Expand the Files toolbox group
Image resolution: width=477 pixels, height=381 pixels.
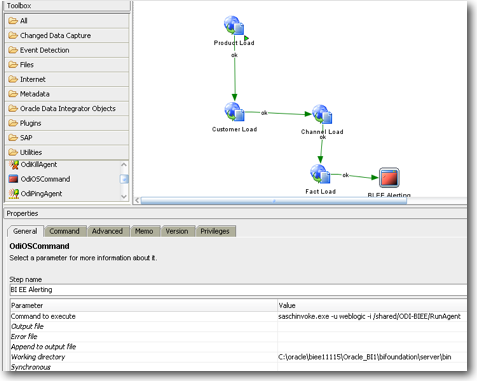tap(67, 65)
